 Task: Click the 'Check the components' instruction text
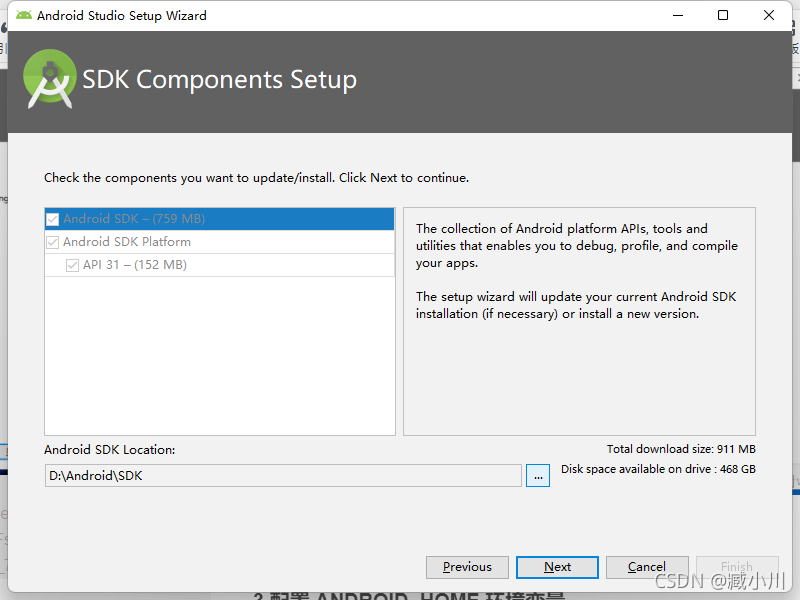point(256,178)
